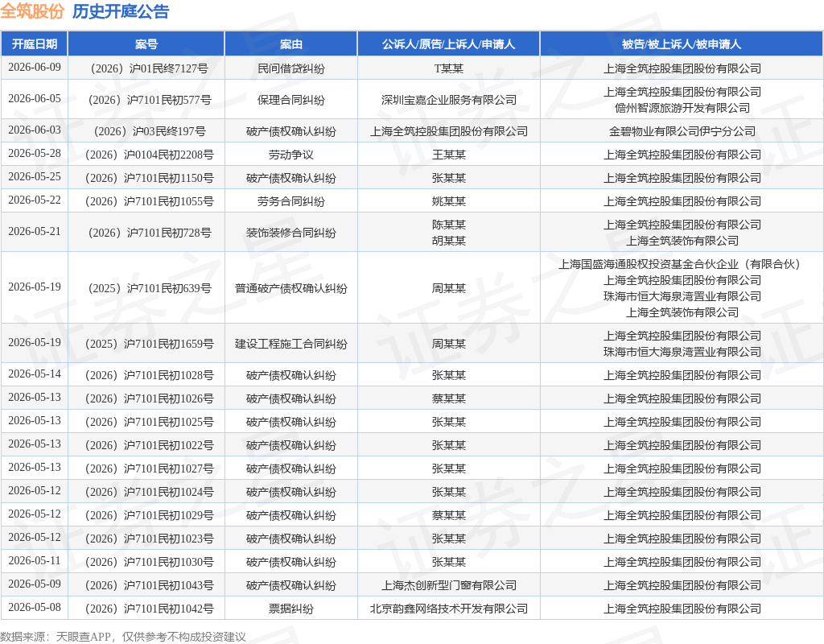Click 北京韵鑫网络技术开发有限公司 plaintiff
This screenshot has width=824, height=644.
click(449, 609)
